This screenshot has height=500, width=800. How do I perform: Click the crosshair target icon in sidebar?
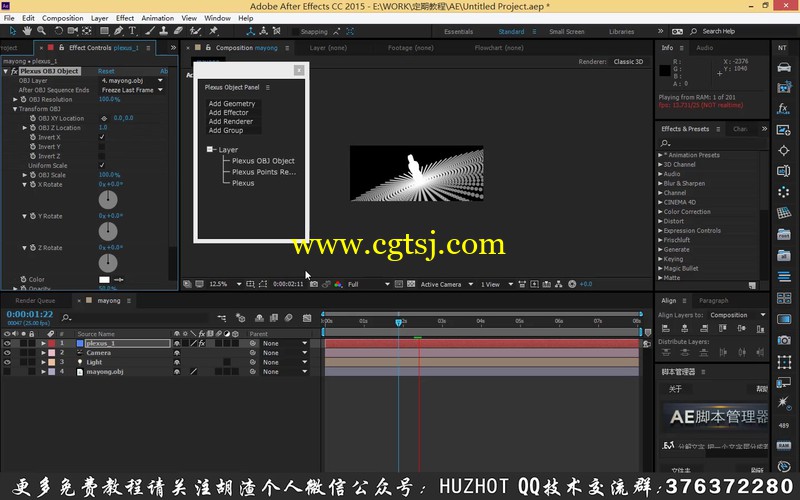coord(784,151)
